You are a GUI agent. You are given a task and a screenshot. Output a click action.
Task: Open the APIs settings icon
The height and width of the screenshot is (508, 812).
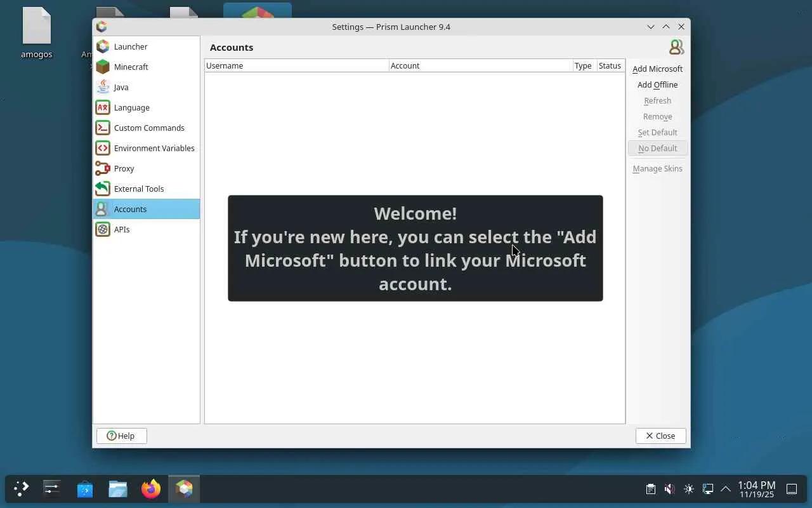[103, 229]
